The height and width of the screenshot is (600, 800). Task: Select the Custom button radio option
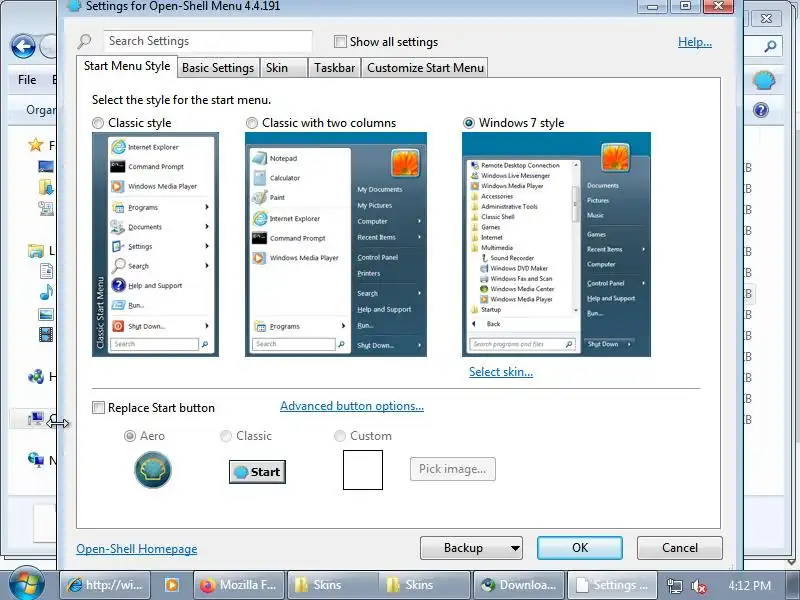339,436
